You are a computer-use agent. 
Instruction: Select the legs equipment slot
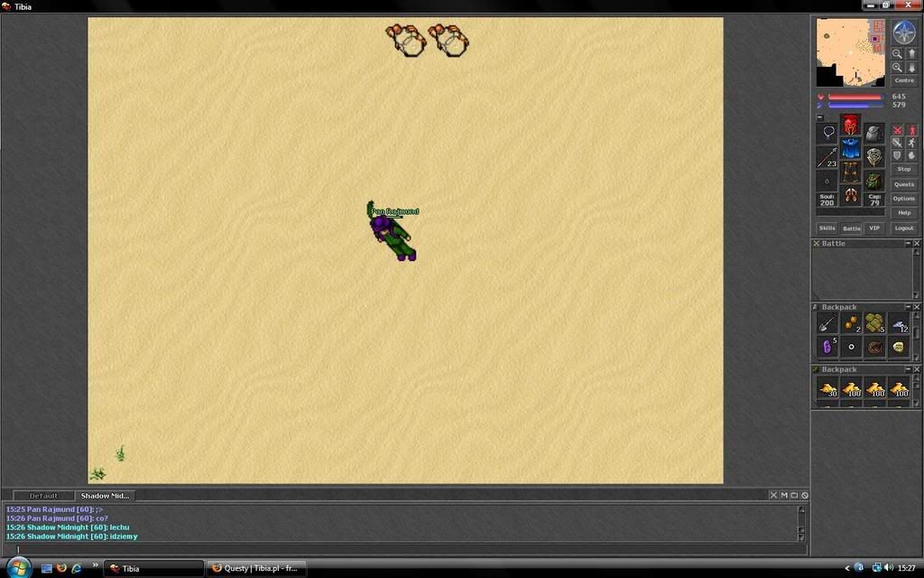coord(850,172)
